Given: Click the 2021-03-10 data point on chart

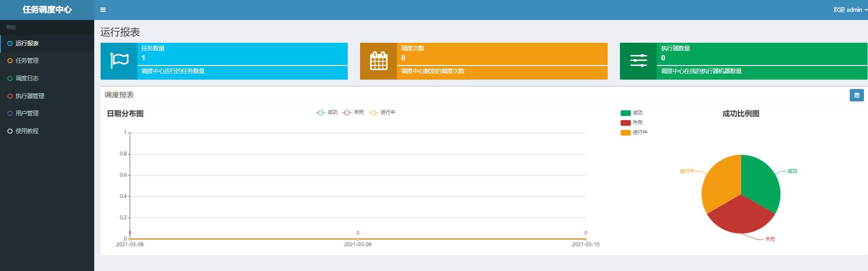Looking at the screenshot, I should (586, 239).
